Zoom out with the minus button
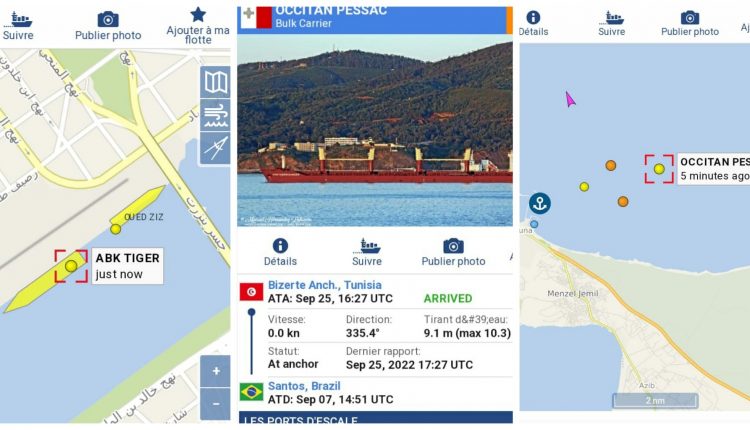Viewport: 750px width, 430px height. pyautogui.click(x=216, y=404)
